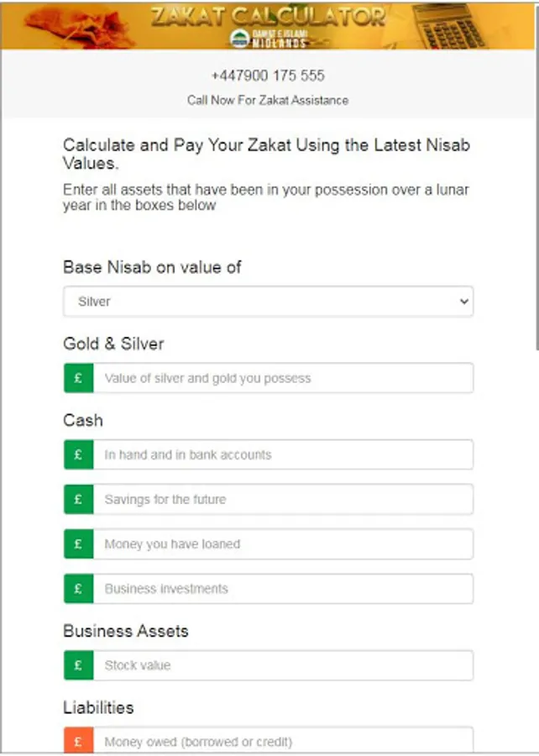Focus the Money owed input field

[x=283, y=741]
